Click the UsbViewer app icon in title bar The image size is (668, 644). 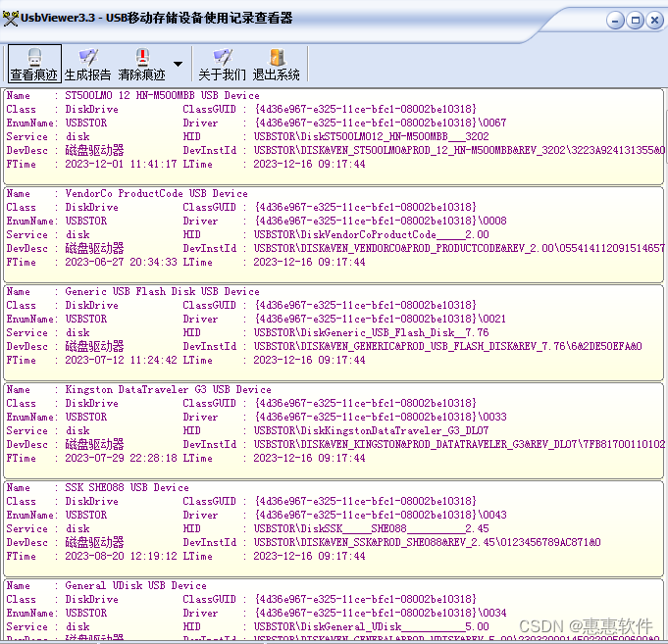pyautogui.click(x=10, y=19)
